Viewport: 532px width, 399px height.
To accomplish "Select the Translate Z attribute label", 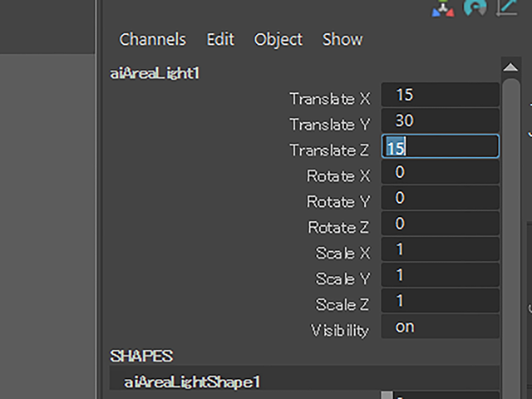I will pyautogui.click(x=329, y=150).
